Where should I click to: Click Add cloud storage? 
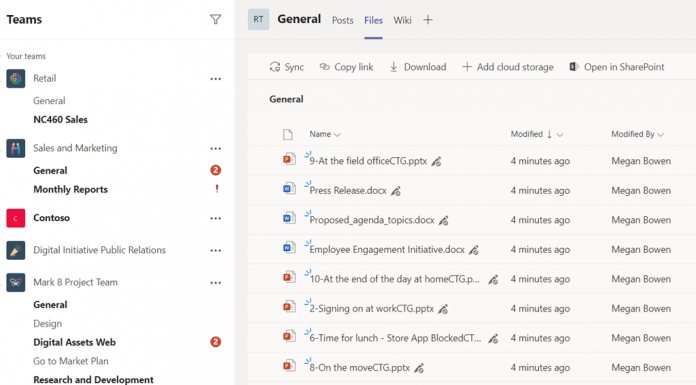click(x=508, y=67)
